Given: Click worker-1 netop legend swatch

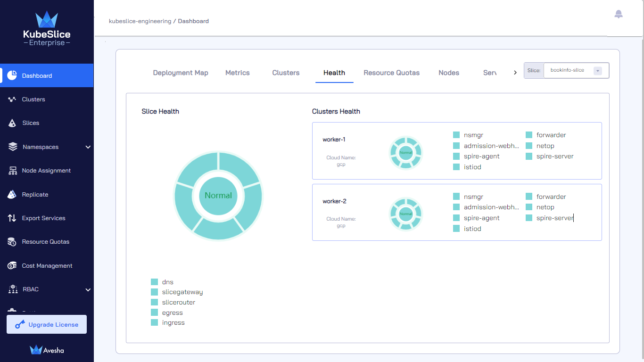Looking at the screenshot, I should point(529,146).
